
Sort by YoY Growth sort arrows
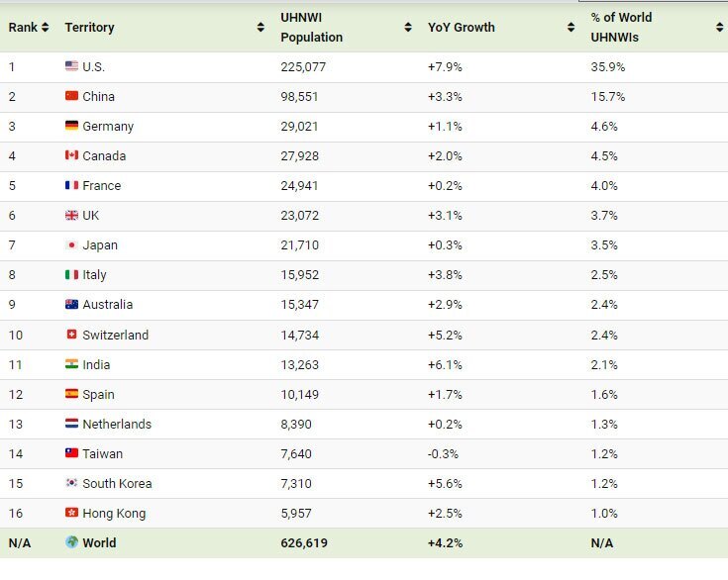click(571, 28)
